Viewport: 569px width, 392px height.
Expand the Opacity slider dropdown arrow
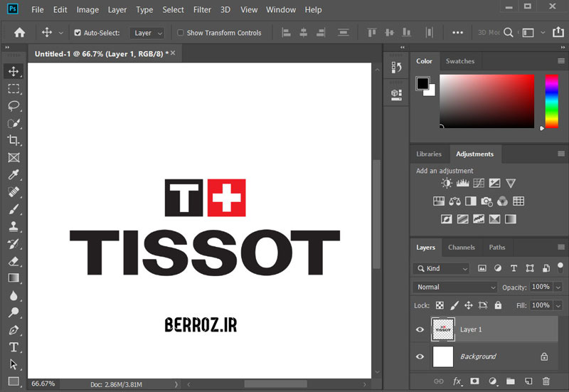click(x=558, y=287)
